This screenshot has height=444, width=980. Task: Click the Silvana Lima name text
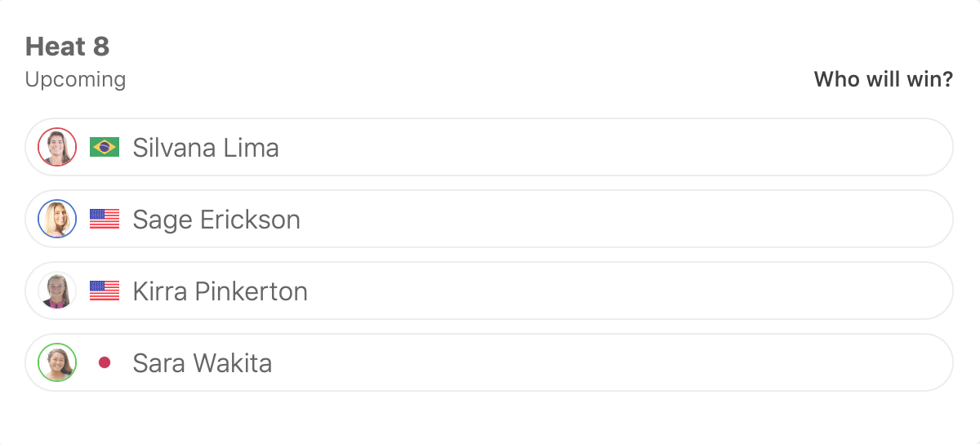click(x=206, y=148)
